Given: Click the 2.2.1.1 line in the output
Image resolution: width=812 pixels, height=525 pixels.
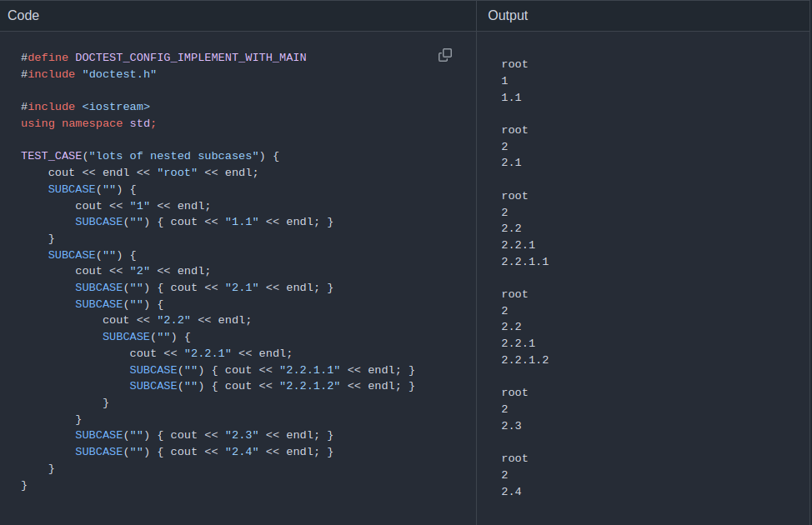Looking at the screenshot, I should [524, 262].
